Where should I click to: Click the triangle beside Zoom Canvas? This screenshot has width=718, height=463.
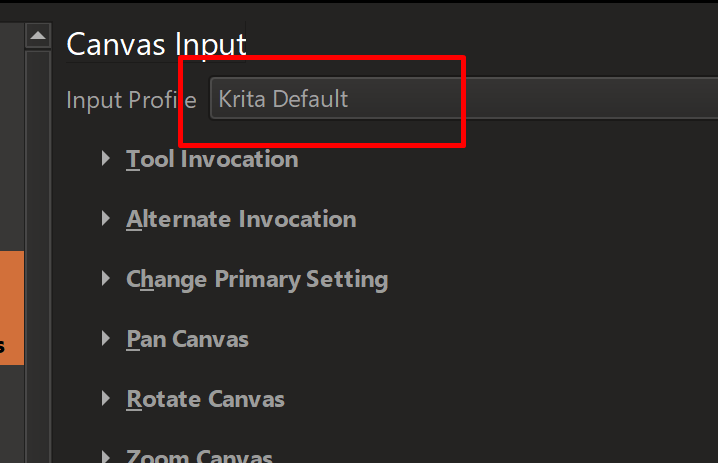(x=107, y=457)
